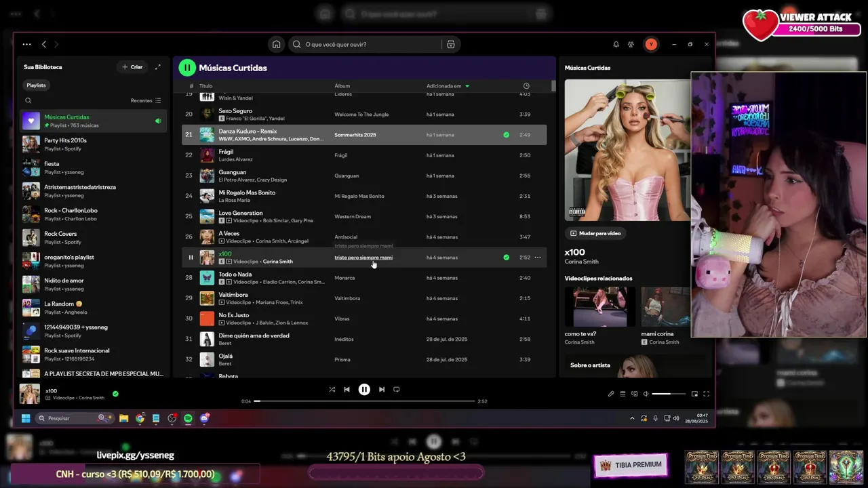Open the Corina Smith artist link in x100 row
Viewport: 868px width, 488px height.
[278, 262]
